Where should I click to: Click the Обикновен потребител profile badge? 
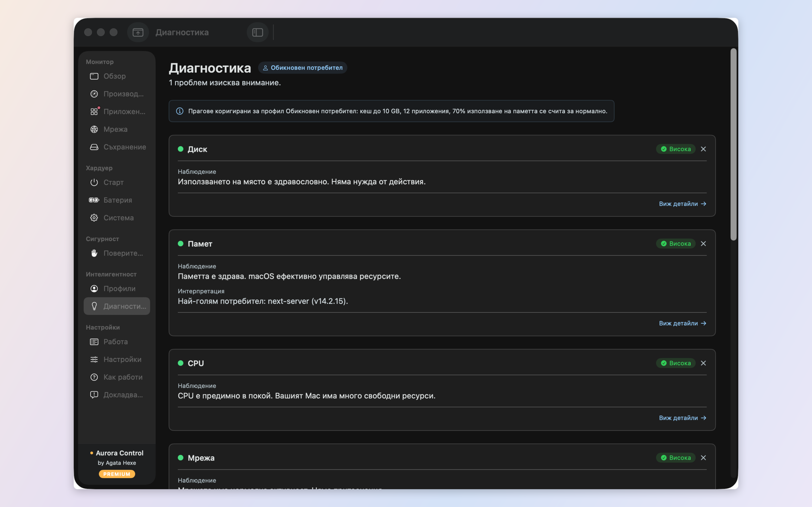point(303,68)
